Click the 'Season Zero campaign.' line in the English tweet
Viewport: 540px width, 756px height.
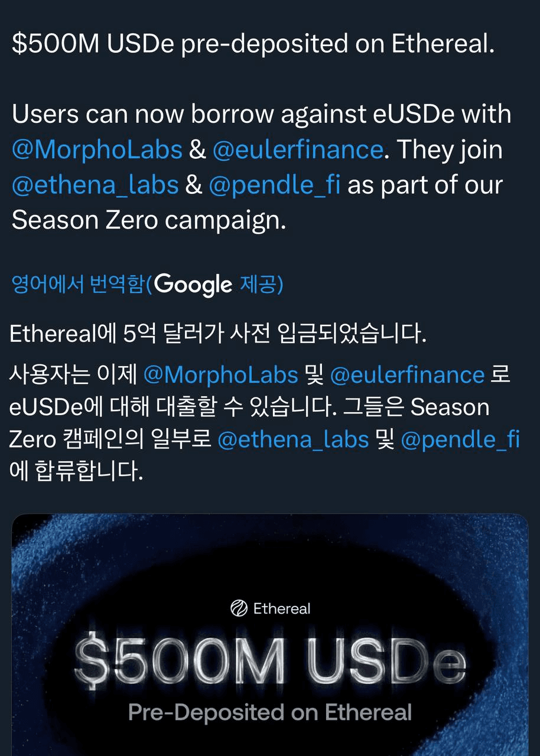(x=149, y=220)
